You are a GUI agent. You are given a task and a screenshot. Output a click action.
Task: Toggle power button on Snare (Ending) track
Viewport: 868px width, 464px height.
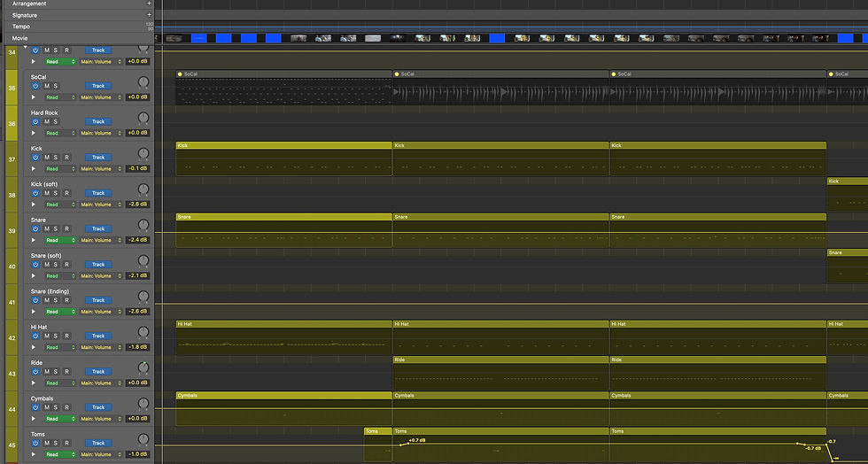tap(35, 300)
